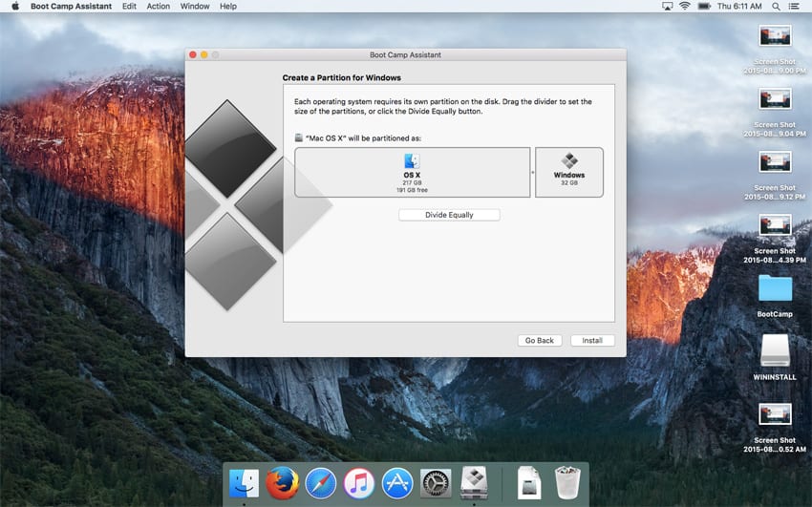This screenshot has width=812, height=507.
Task: Select Screen Shot 2015-08...9.00 PM desktop file
Action: coord(775,50)
